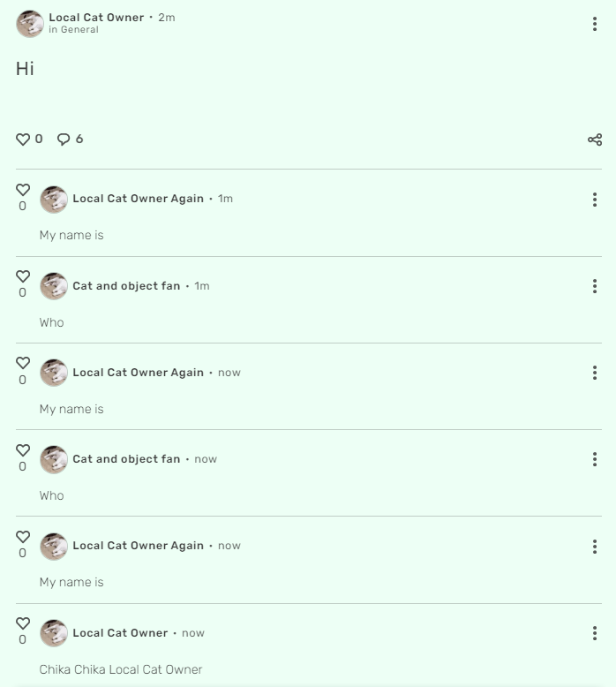Open the kebab menu on the third "My name is" comment
The width and height of the screenshot is (616, 687).
pos(595,546)
